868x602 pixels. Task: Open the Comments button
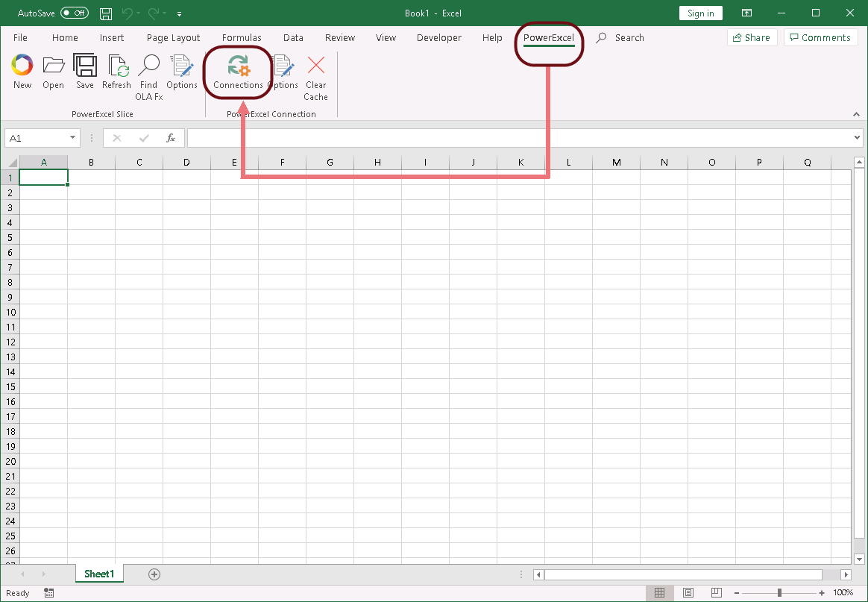[x=820, y=37]
